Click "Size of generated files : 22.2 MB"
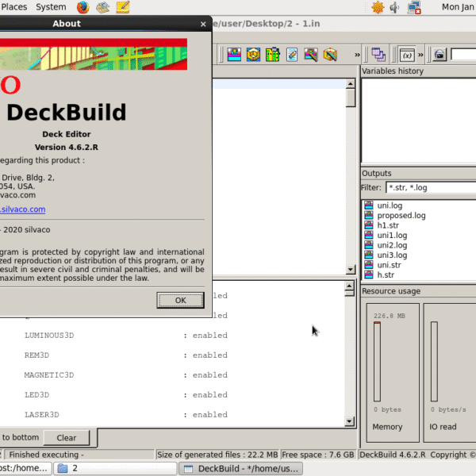 (x=217, y=455)
